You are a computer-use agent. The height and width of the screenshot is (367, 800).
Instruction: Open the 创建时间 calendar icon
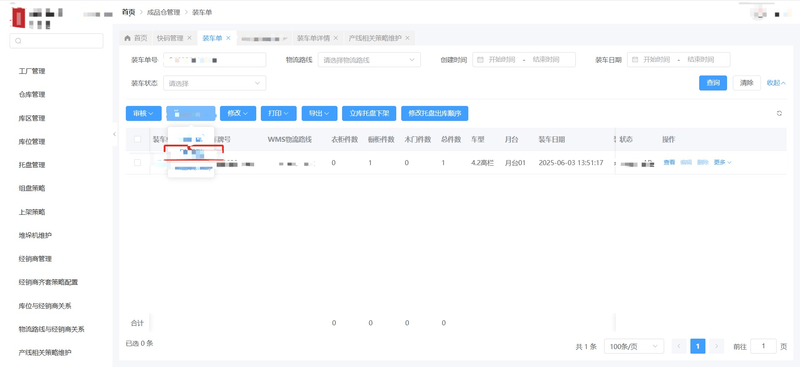pyautogui.click(x=480, y=60)
